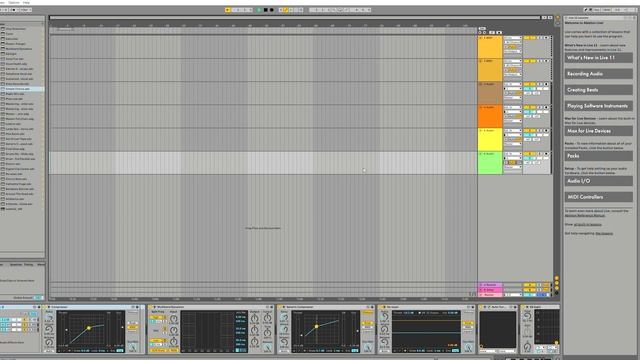Arm track 4 Audio for recording

pyautogui.click(x=547, y=107)
